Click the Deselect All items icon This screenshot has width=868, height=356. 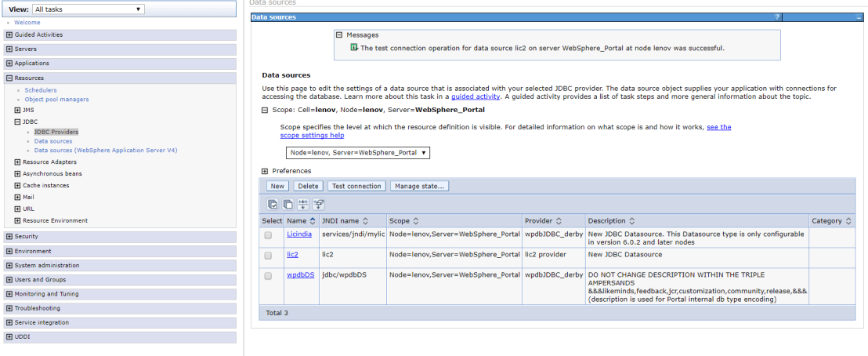pos(288,204)
